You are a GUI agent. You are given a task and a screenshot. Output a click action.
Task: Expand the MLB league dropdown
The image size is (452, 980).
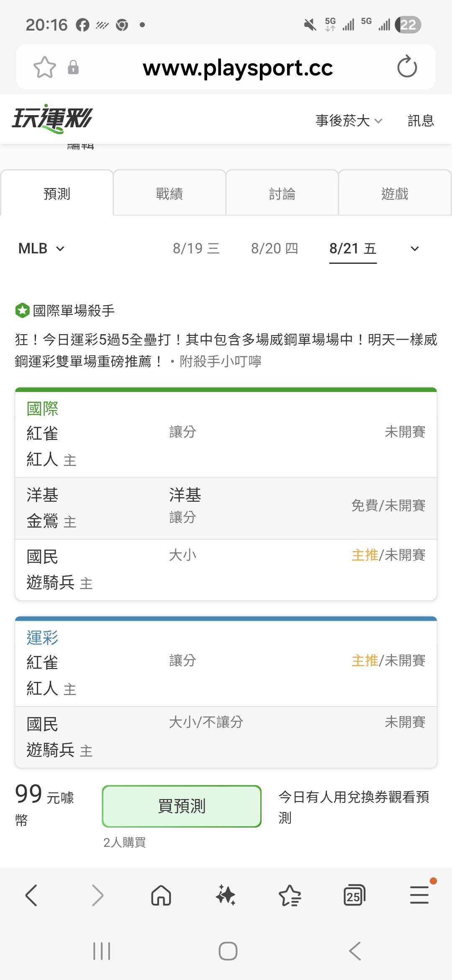pos(41,248)
